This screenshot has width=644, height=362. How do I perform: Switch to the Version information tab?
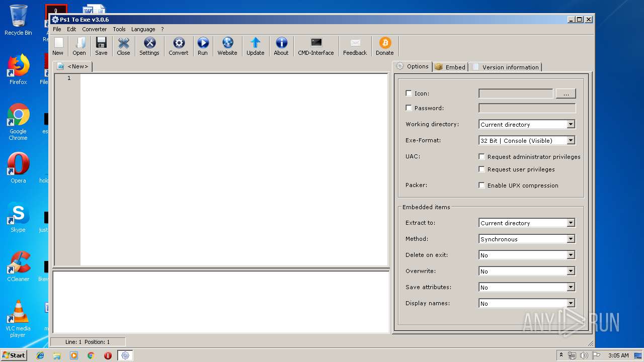[x=506, y=67]
